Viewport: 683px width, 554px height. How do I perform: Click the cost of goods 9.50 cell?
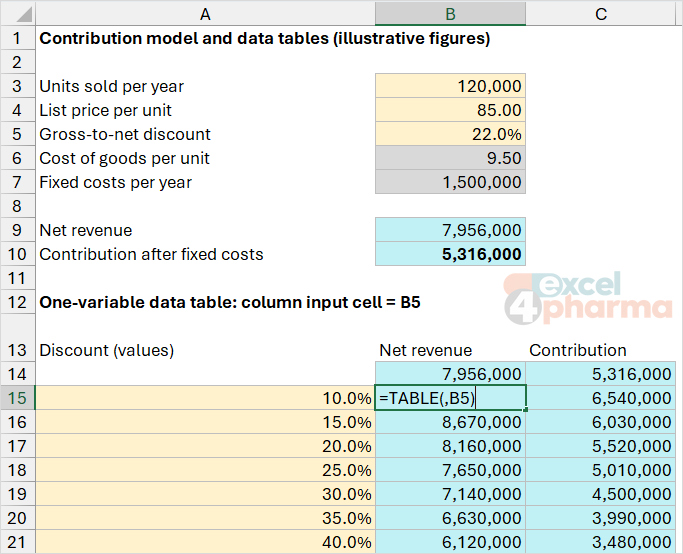[x=450, y=158]
